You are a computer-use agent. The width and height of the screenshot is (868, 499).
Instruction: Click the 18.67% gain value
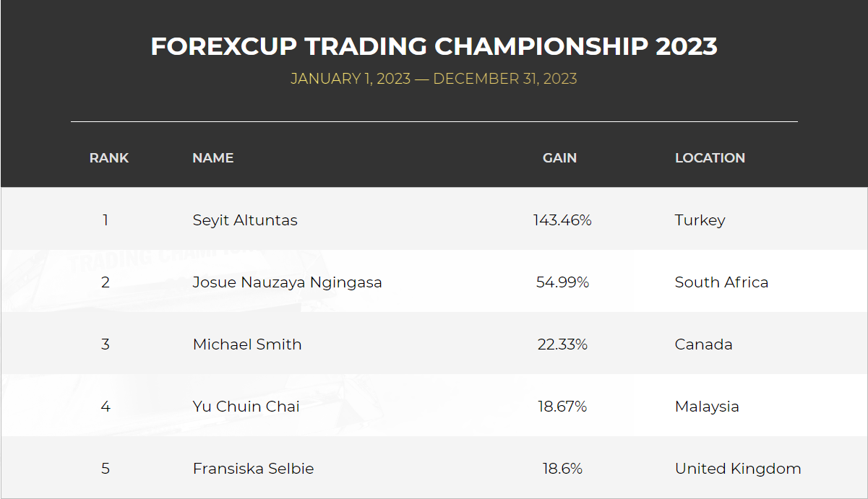[562, 407]
